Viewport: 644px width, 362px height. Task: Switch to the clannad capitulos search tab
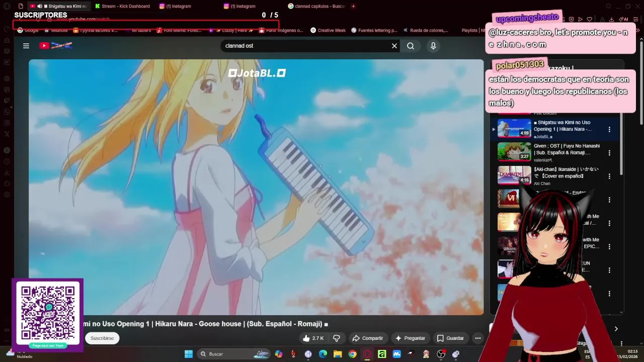tap(317, 6)
